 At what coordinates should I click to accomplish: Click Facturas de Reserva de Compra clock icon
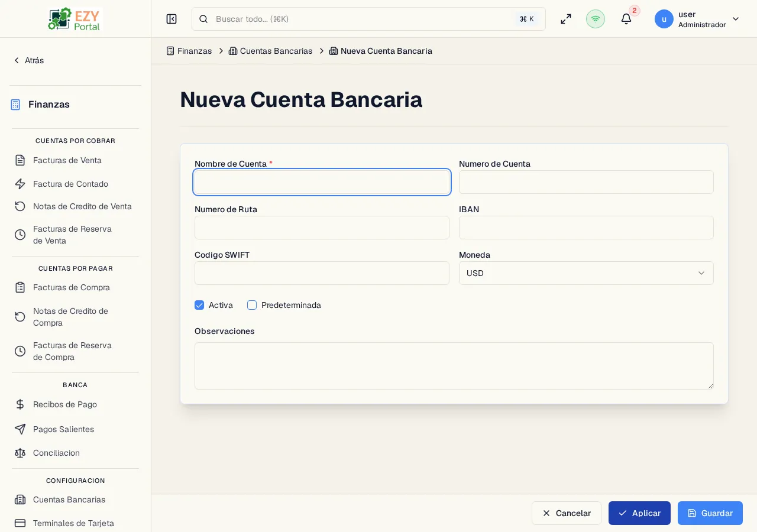tap(20, 351)
